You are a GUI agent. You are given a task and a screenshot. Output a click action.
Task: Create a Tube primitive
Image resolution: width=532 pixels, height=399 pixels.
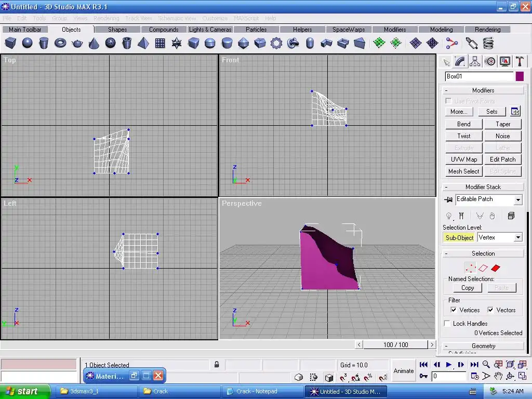point(127,43)
